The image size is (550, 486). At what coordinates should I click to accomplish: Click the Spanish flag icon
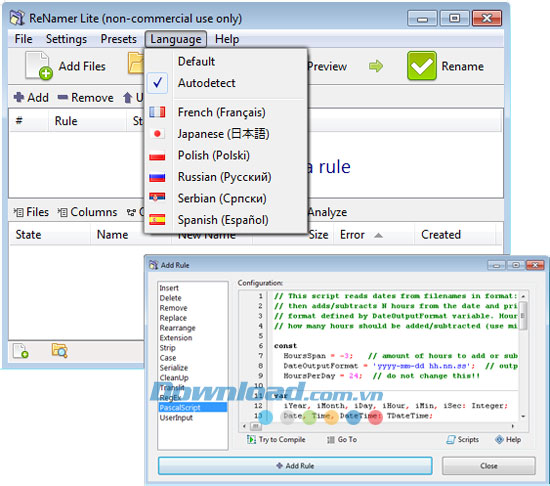point(157,220)
